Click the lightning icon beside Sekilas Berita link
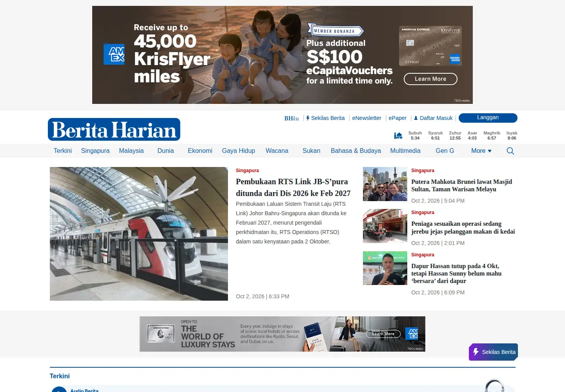 pyautogui.click(x=308, y=118)
